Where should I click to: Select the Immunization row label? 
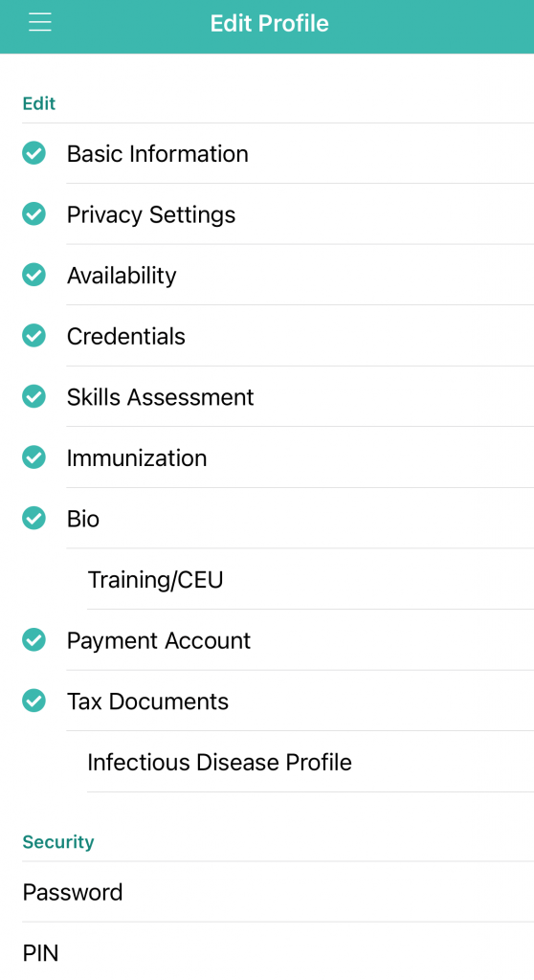point(137,458)
